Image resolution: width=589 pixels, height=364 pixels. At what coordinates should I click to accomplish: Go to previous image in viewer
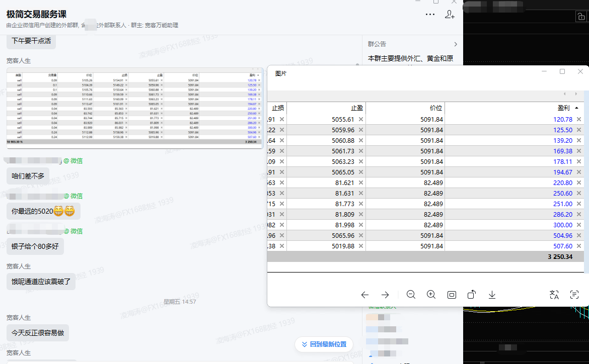coord(365,295)
